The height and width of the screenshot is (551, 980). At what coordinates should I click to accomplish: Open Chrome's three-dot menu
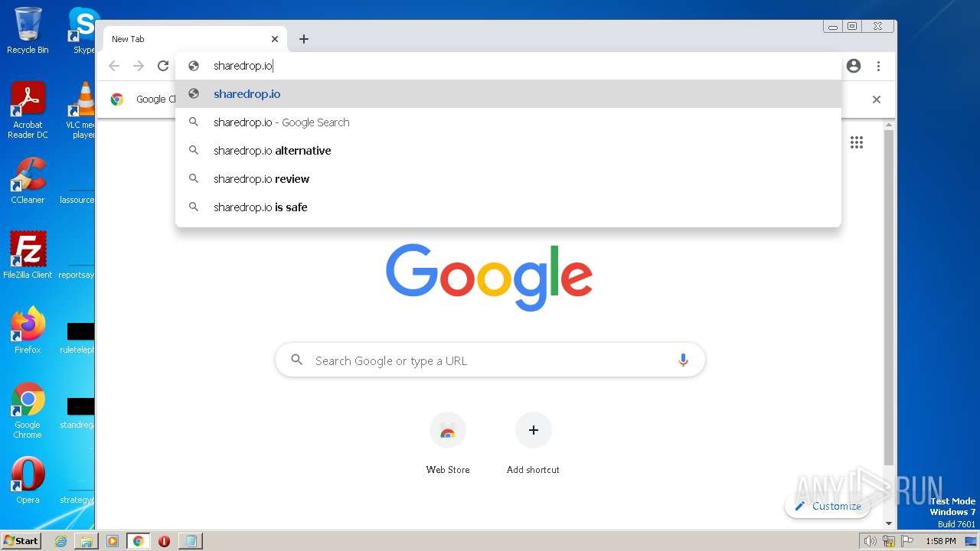878,66
